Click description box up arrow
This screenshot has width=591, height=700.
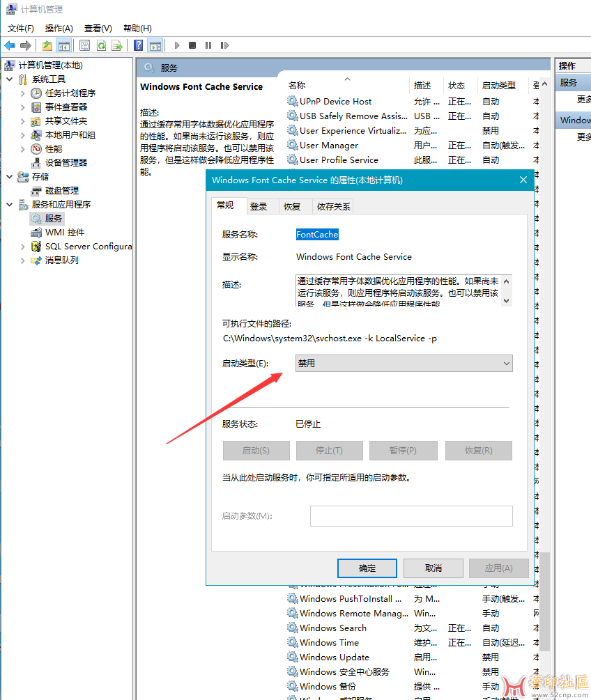[506, 281]
